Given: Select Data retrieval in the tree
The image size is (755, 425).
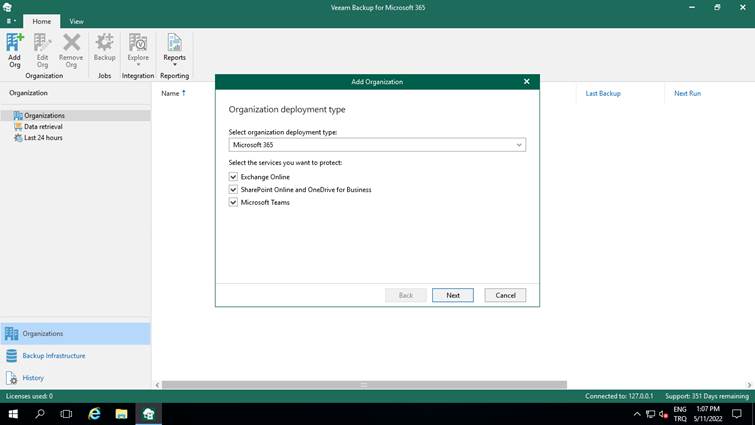Looking at the screenshot, I should 43,127.
